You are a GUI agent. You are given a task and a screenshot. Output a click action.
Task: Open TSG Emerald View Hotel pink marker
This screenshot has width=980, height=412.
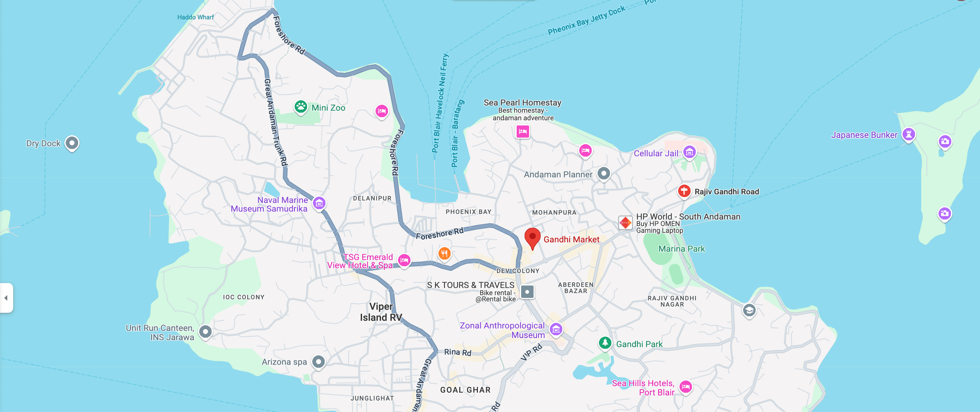pyautogui.click(x=404, y=261)
